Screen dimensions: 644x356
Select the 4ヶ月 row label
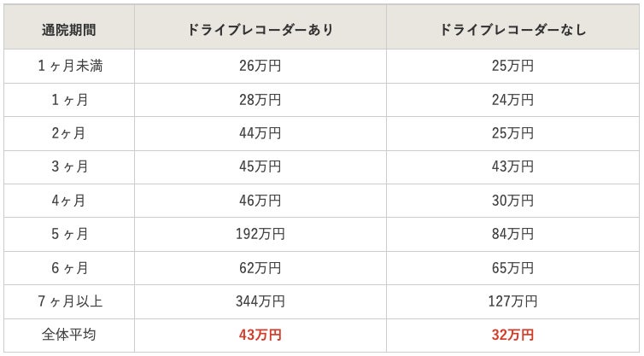69,201
